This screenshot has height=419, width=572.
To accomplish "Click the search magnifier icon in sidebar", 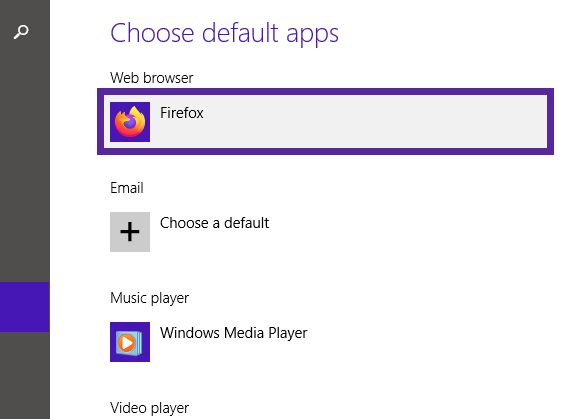I will (x=21, y=32).
